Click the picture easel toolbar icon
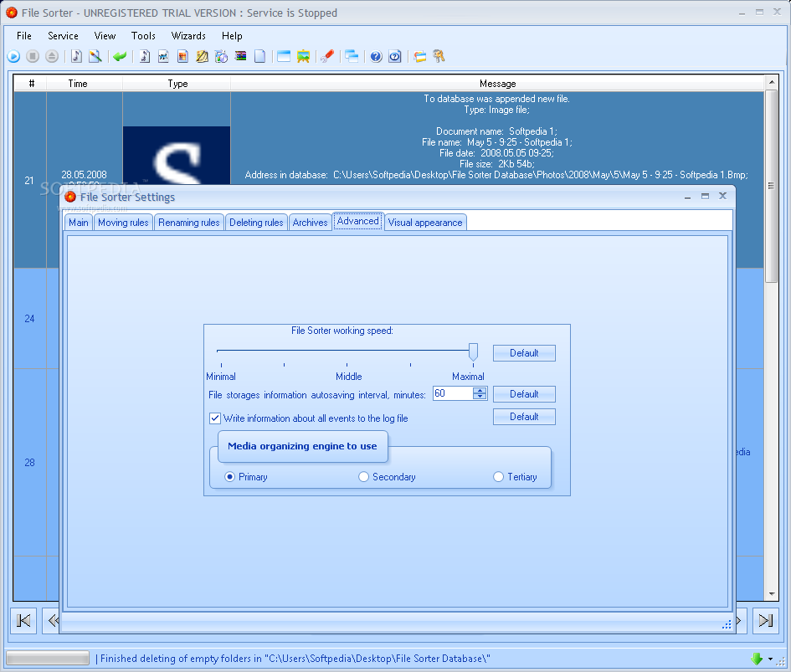 [x=303, y=57]
